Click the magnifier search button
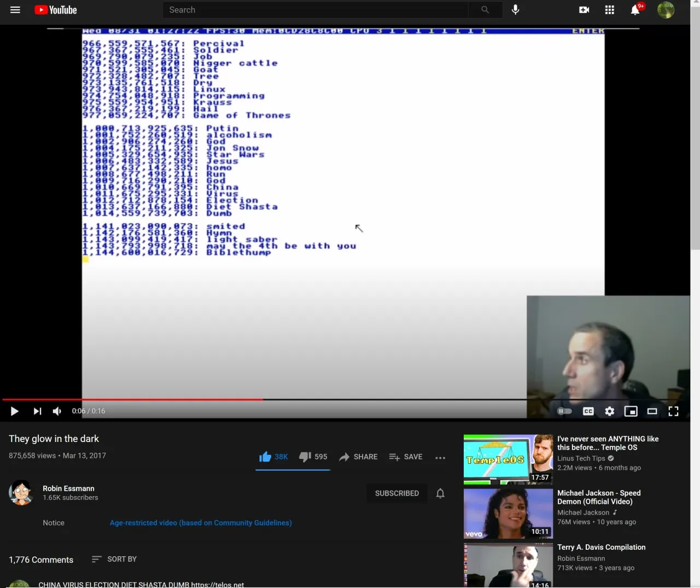 (x=485, y=10)
